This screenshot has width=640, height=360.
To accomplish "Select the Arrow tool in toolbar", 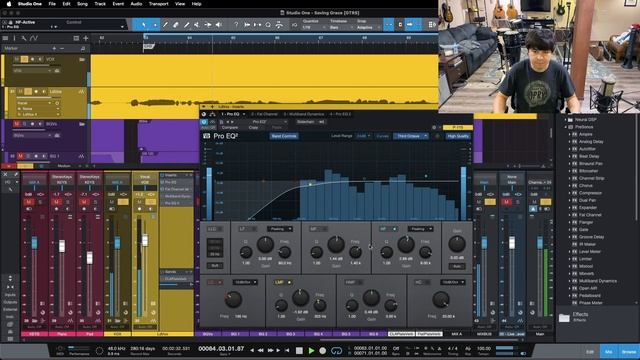I will coord(144,25).
